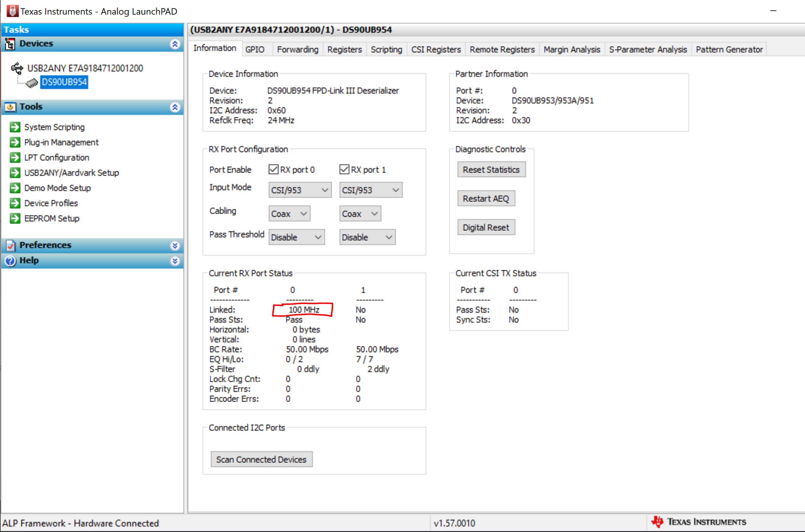805x532 pixels.
Task: Open LPT Configuration tool link
Action: (x=57, y=158)
